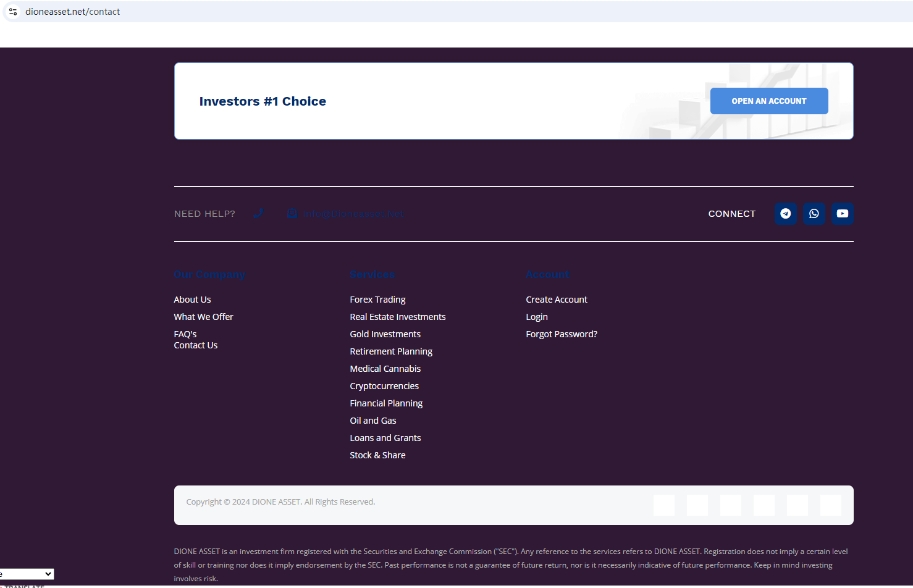Open the WhatsApp chat icon
913x588 pixels.
click(x=814, y=214)
